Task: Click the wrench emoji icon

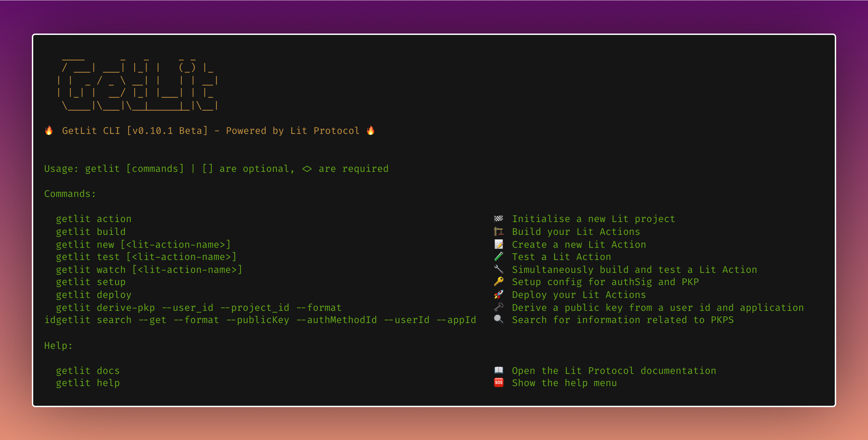Action: tap(498, 269)
